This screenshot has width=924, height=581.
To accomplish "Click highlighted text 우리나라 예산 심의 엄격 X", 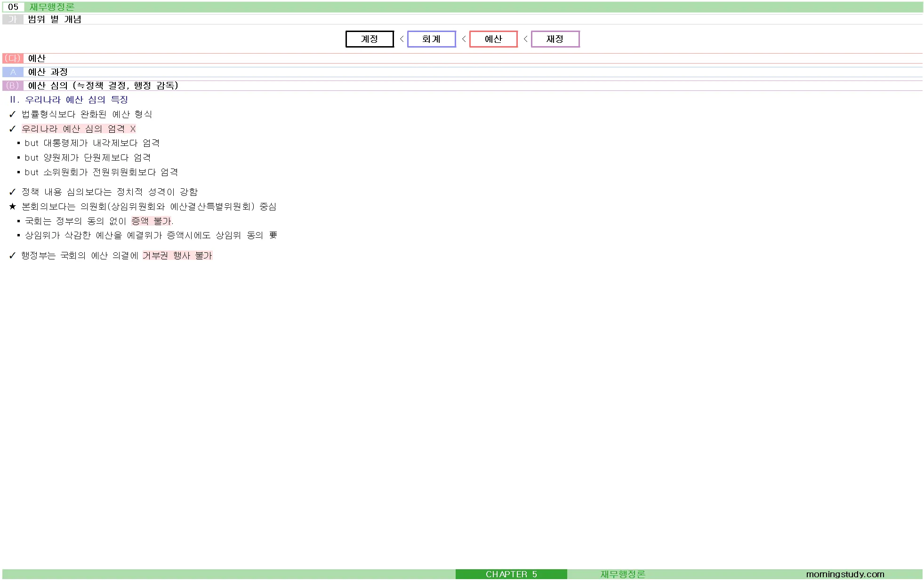I will coord(79,129).
